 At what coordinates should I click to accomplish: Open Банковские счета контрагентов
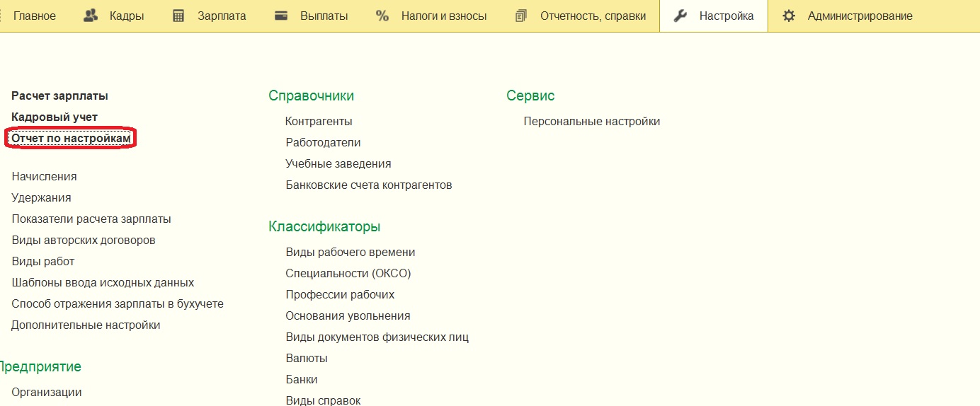coord(368,185)
